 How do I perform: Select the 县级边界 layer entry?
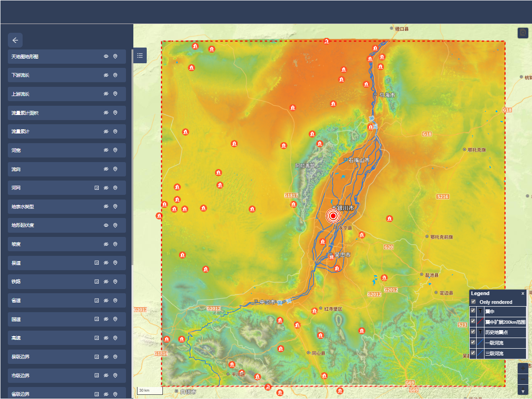click(51, 357)
